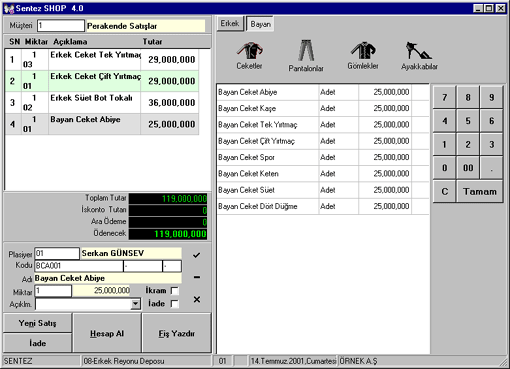This screenshot has height=369, width=510.
Task: Tap keypad digit 8
Action: (468, 97)
